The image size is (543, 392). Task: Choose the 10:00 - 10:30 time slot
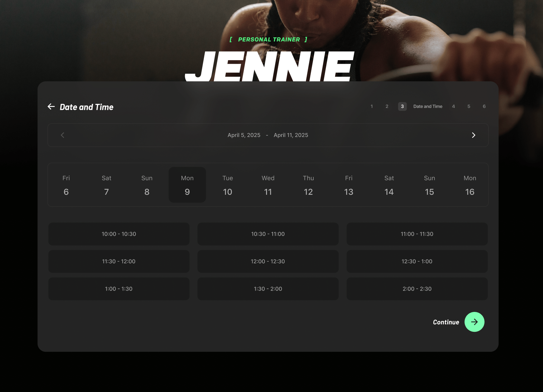[119, 234]
